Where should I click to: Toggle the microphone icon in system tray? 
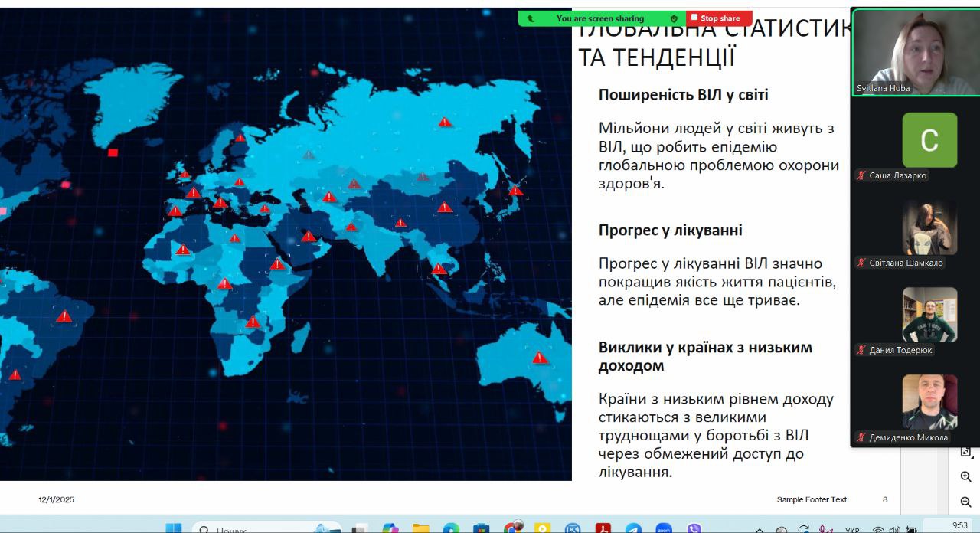(x=825, y=529)
